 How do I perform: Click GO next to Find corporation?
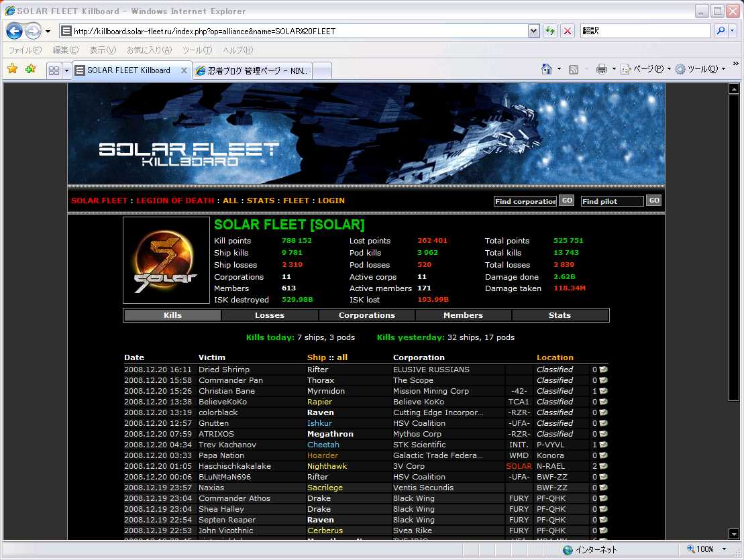(566, 201)
